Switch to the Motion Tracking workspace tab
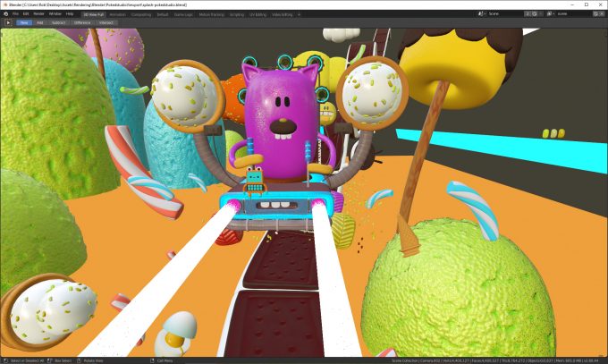The image size is (608, 364). point(211,14)
